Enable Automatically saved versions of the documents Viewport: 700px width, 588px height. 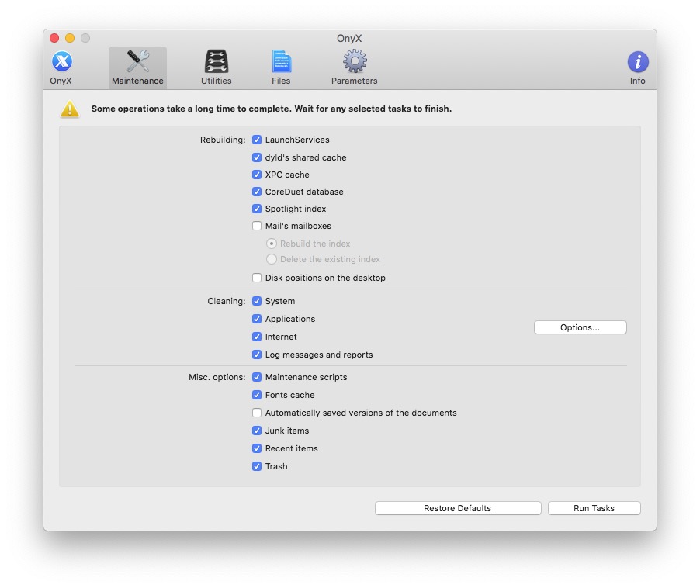click(x=257, y=413)
